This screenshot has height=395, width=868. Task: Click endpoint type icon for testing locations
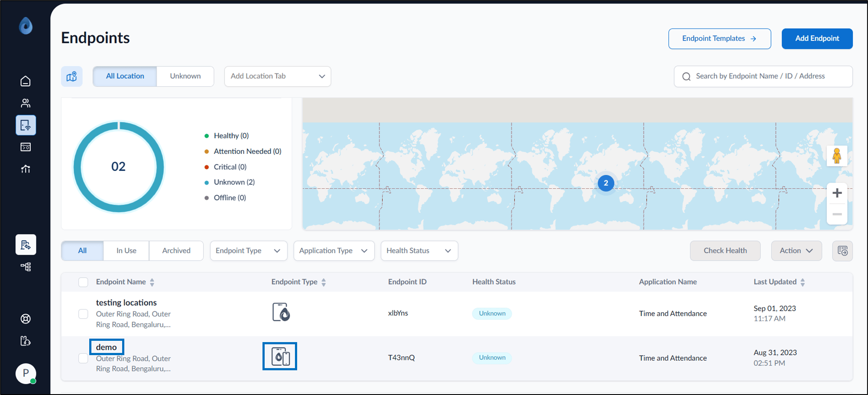[281, 312]
